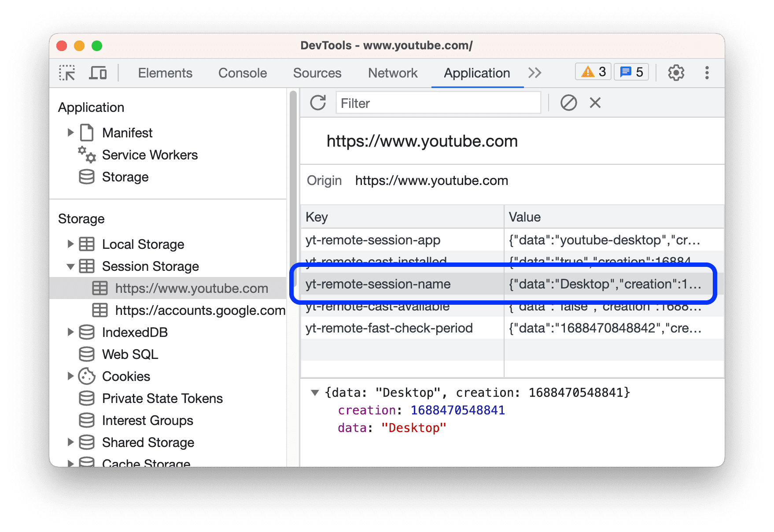Image resolution: width=774 pixels, height=532 pixels.
Task: Open the Console panel
Action: (242, 73)
